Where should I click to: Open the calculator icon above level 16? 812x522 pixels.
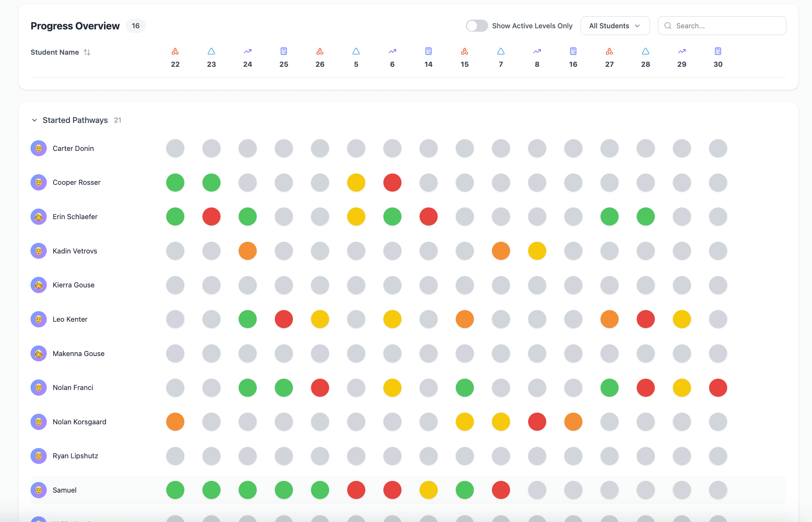point(573,51)
